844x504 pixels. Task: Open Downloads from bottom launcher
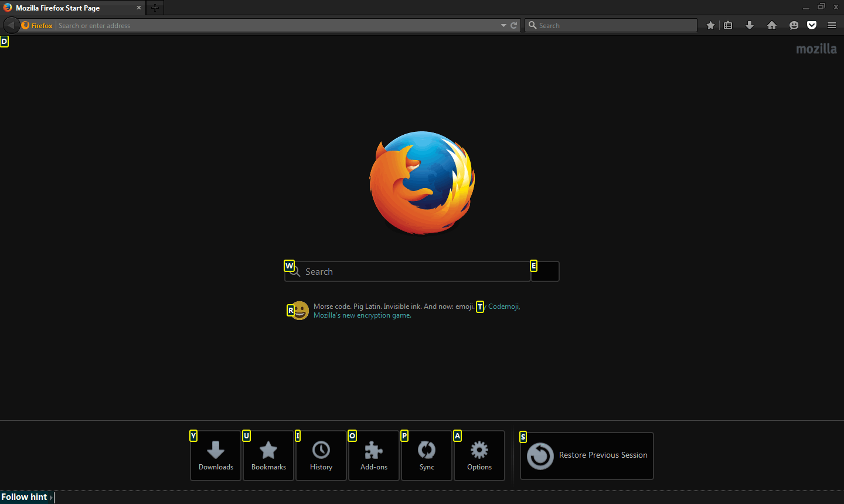point(216,455)
